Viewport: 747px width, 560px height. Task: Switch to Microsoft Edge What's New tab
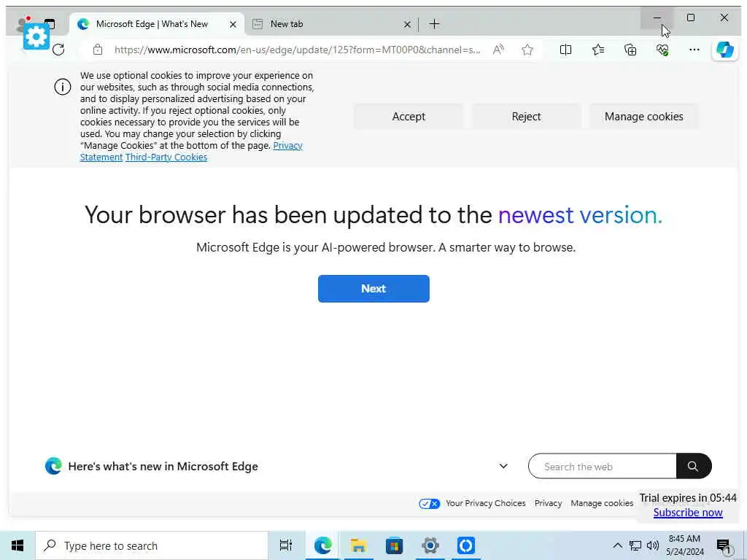coord(152,24)
